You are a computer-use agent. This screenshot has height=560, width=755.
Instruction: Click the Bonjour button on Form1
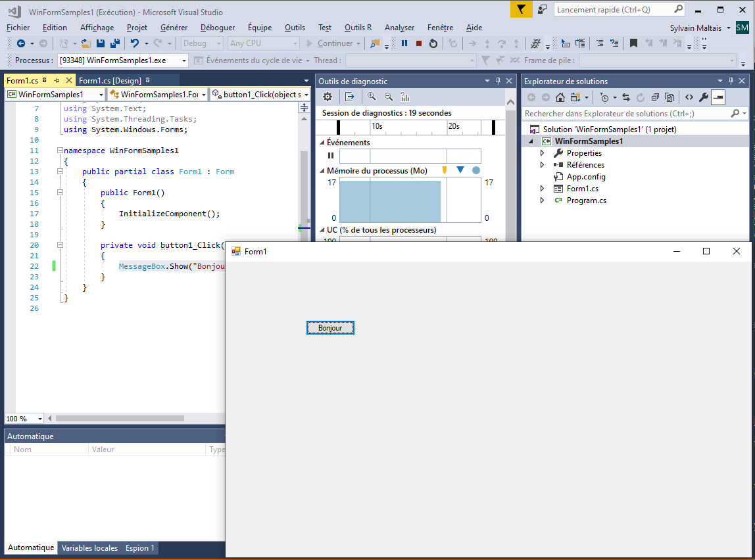click(330, 327)
